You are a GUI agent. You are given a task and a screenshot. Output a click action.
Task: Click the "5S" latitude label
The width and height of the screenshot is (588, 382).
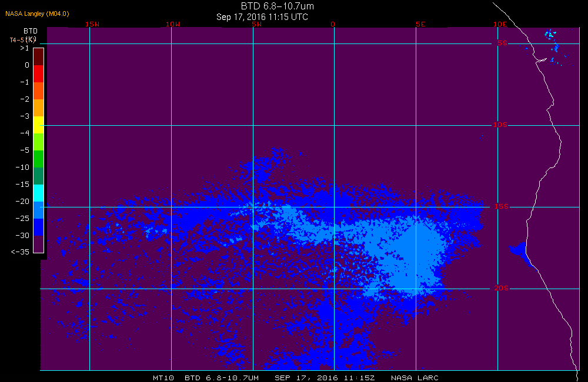pyautogui.click(x=502, y=43)
